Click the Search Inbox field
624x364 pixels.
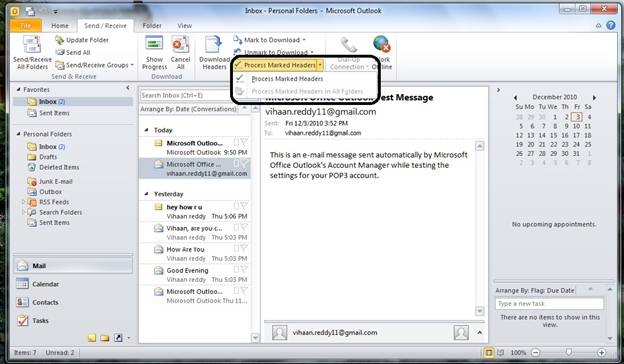[184, 95]
